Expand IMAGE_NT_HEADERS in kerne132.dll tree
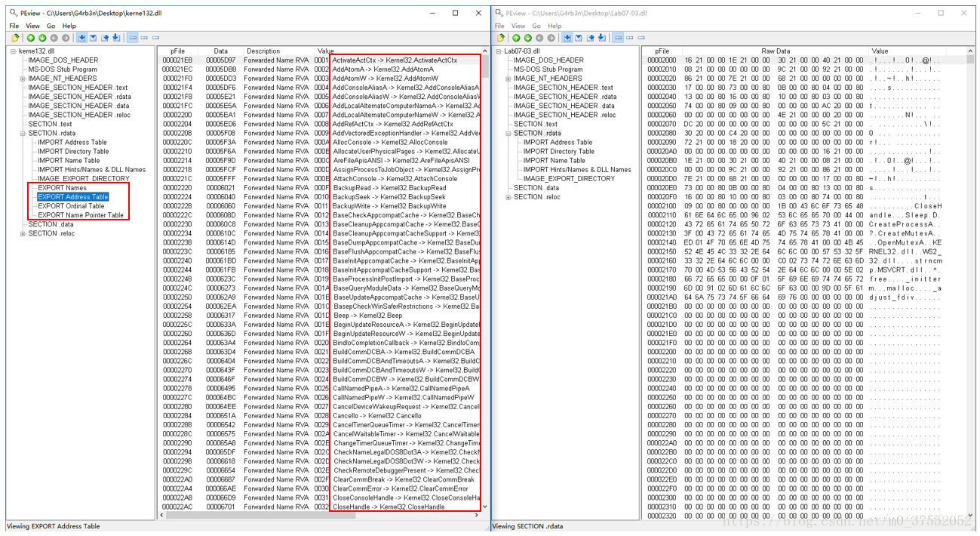980x536 pixels. 23,79
